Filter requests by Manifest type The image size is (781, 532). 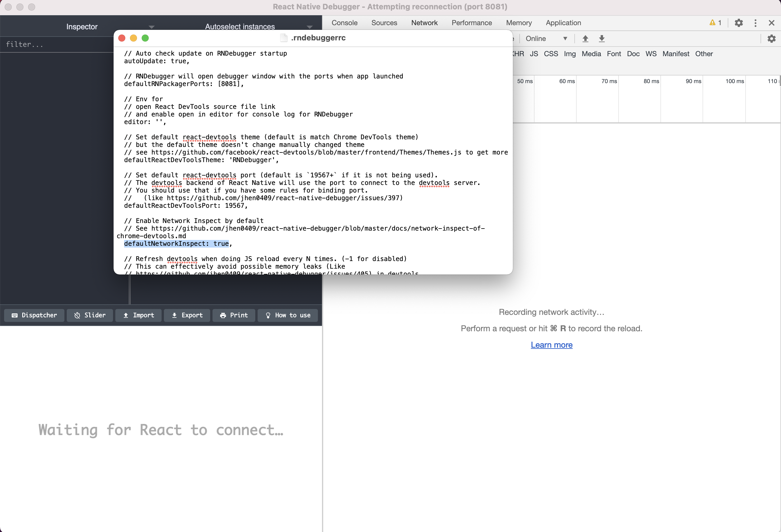pos(676,54)
